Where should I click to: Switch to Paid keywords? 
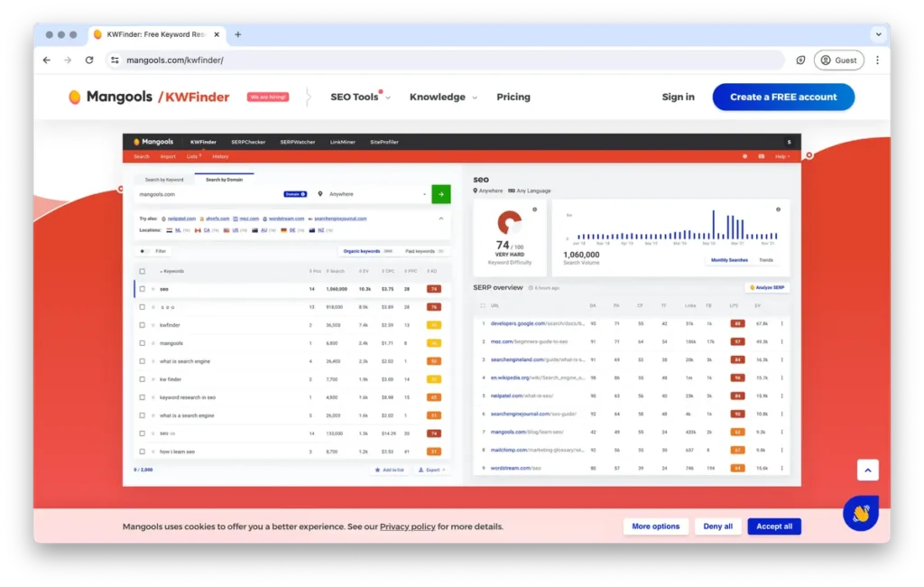(x=424, y=251)
